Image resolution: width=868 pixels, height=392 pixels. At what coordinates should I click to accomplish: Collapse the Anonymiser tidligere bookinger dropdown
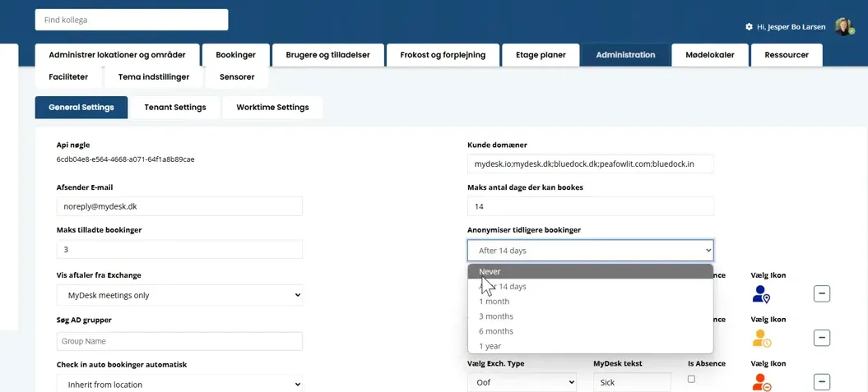591,251
